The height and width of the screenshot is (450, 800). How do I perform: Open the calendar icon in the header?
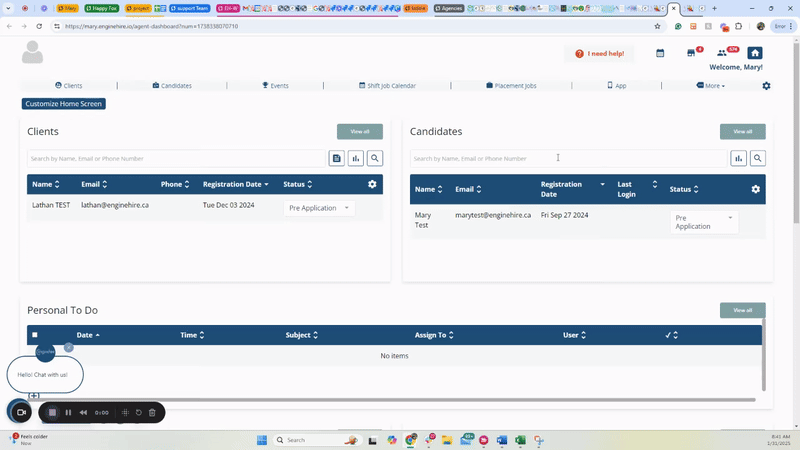(x=660, y=53)
